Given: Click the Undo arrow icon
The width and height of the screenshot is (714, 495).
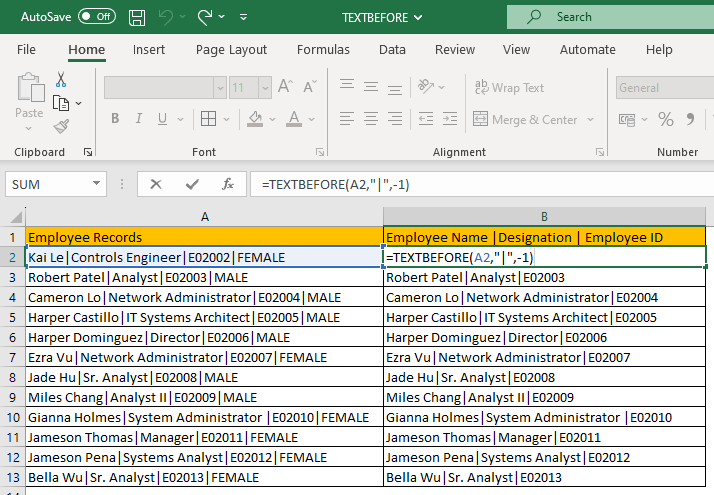Looking at the screenshot, I should click(165, 17).
